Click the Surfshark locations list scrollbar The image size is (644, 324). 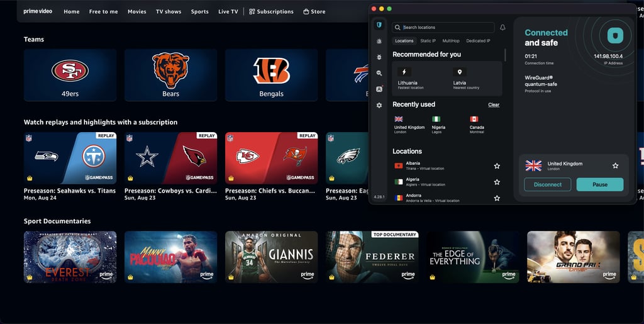[x=505, y=55]
